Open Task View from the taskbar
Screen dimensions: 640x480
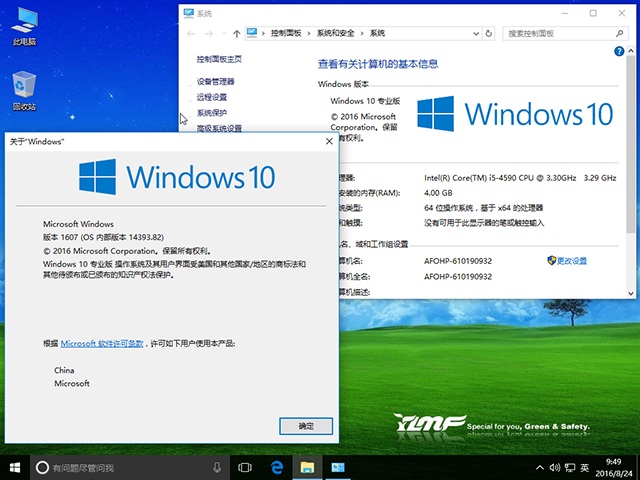click(244, 467)
